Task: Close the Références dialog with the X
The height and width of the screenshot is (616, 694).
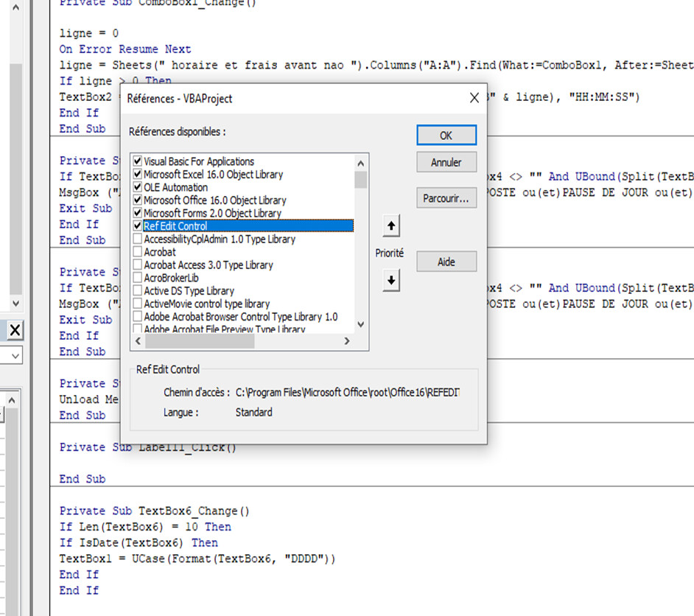Action: [474, 98]
